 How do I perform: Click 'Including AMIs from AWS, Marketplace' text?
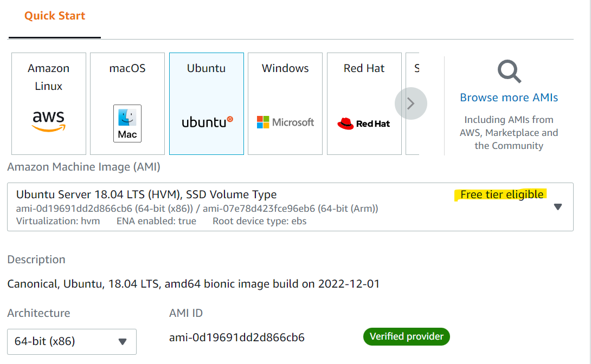tap(509, 133)
